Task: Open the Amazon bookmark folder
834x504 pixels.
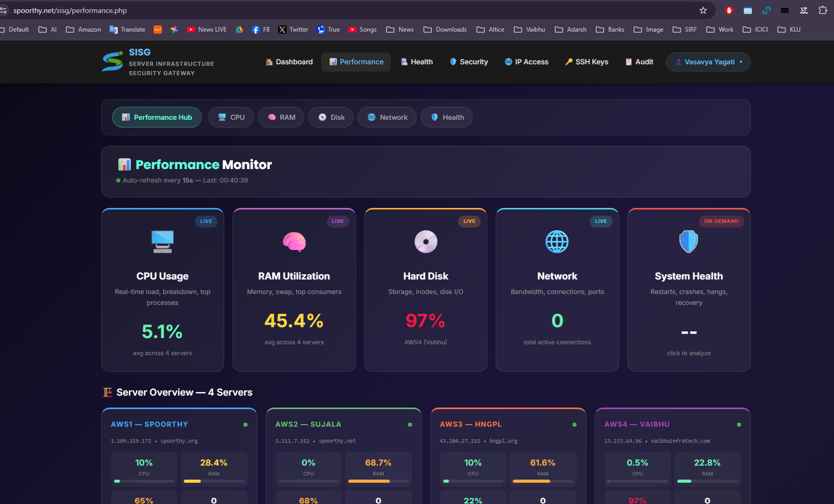Action: [84, 30]
